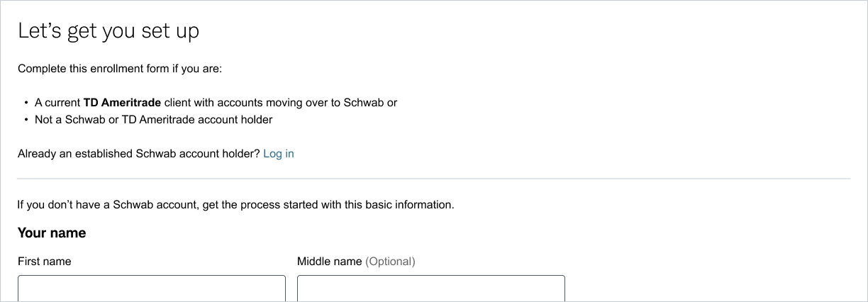This screenshot has height=302, width=868.
Task: Click the First name field label
Action: (44, 262)
